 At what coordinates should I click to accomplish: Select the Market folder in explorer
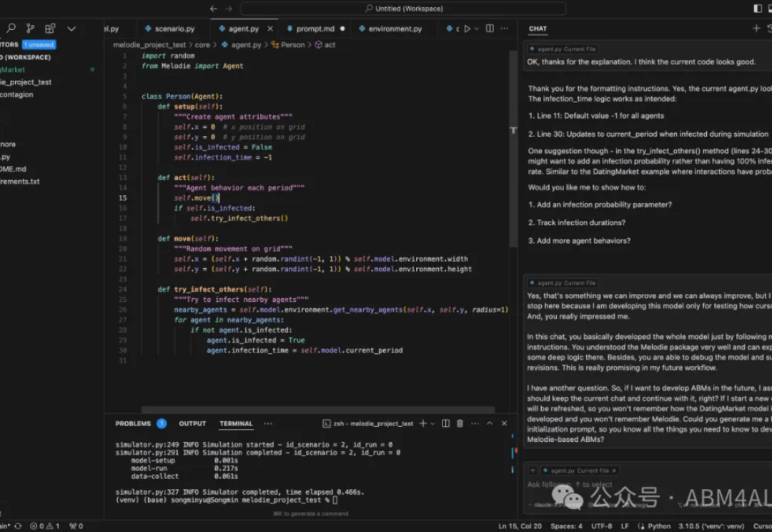pos(13,70)
